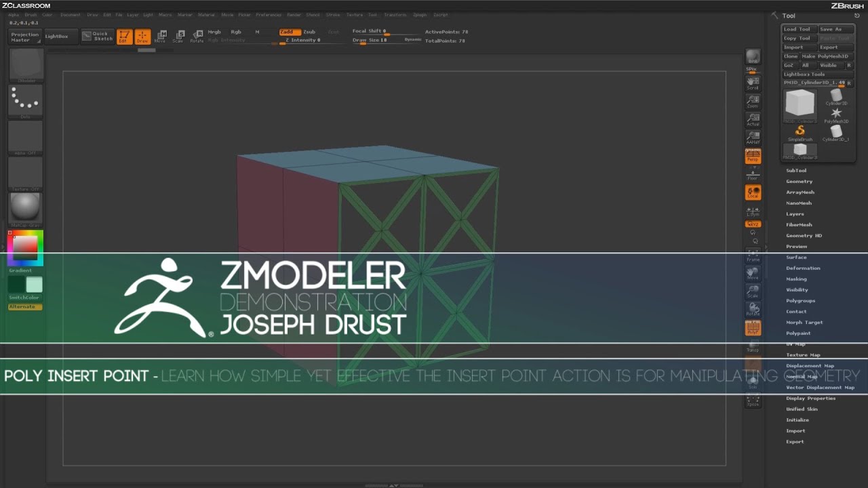Select the Move transform button in top shelf

pos(161,37)
